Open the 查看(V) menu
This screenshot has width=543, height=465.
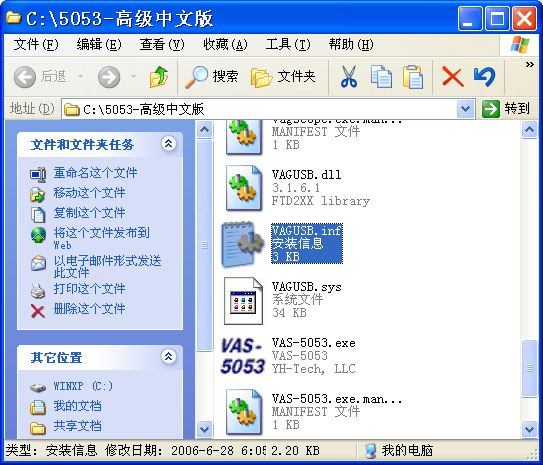(162, 44)
